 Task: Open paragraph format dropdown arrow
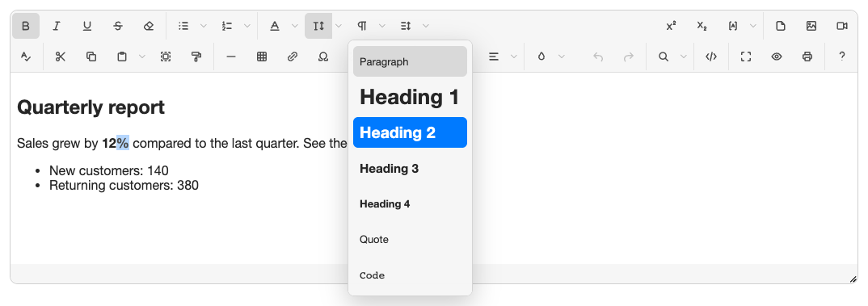382,26
